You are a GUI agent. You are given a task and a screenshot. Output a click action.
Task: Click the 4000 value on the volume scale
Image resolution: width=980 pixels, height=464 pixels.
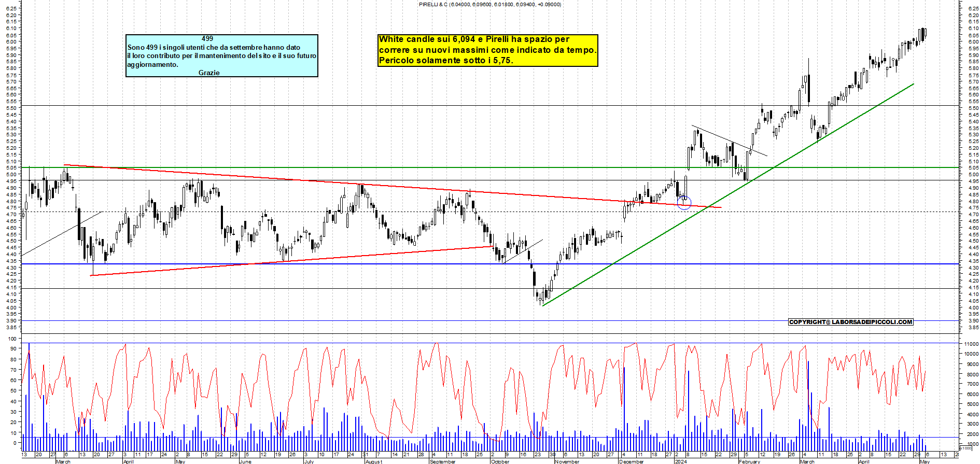(973, 415)
